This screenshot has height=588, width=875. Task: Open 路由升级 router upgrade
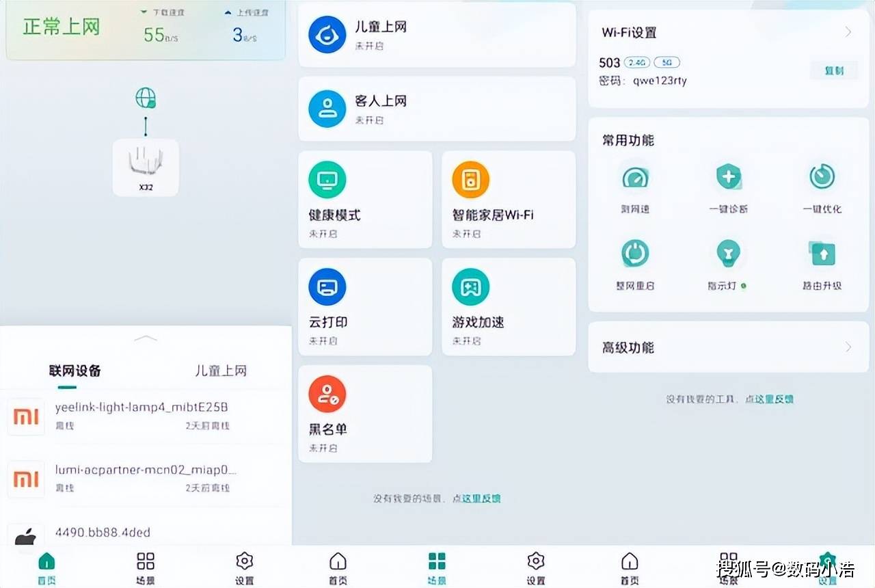point(822,254)
